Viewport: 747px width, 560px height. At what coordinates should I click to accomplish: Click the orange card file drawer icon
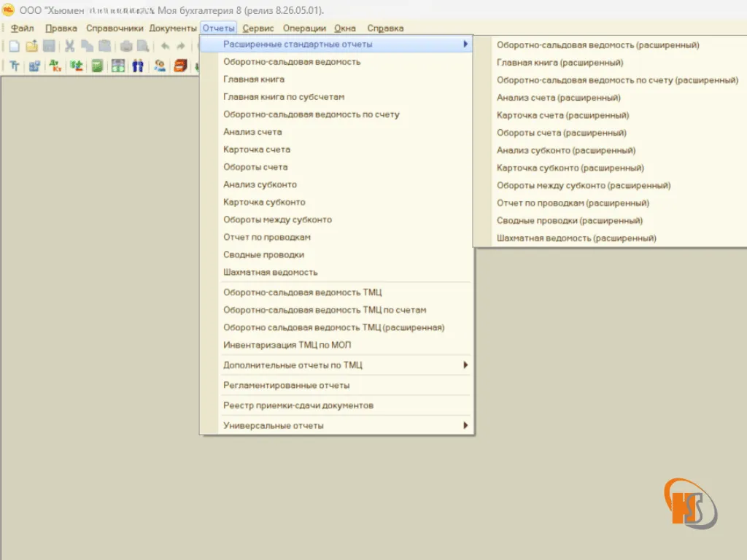coord(180,66)
